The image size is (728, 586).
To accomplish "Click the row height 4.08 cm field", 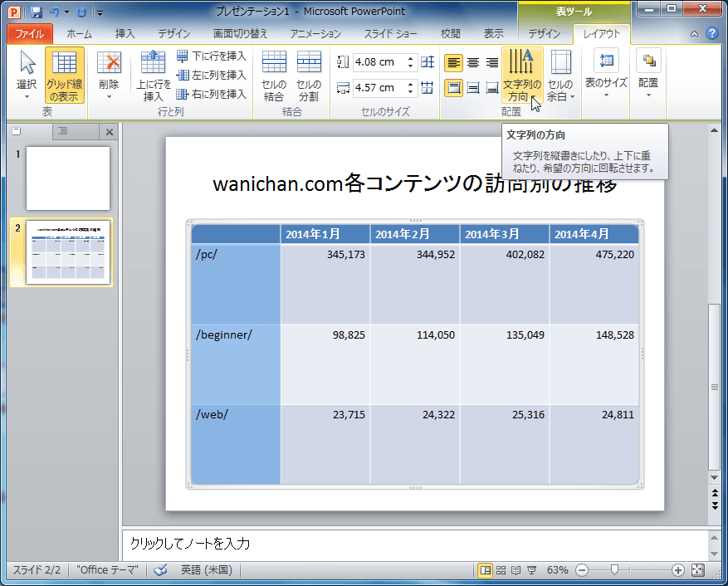I will click(379, 61).
